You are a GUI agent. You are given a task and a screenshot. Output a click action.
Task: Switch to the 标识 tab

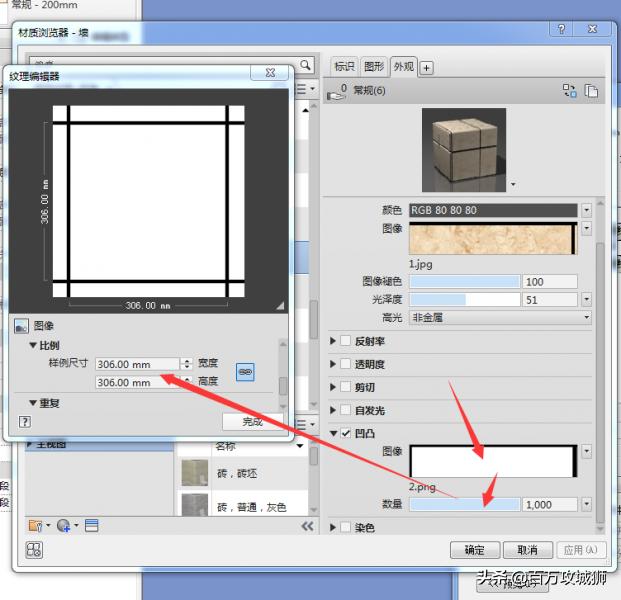tap(344, 67)
